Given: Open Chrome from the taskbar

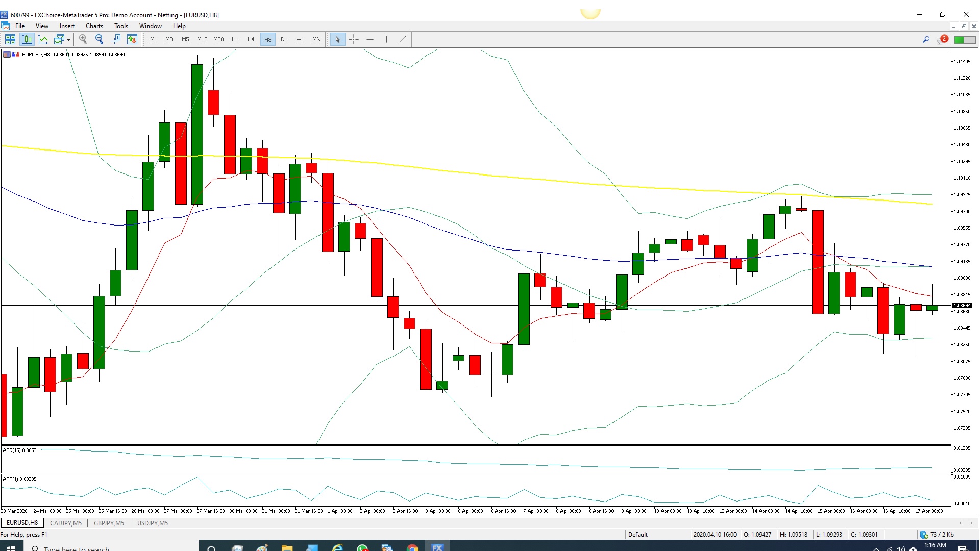Looking at the screenshot, I should point(412,547).
